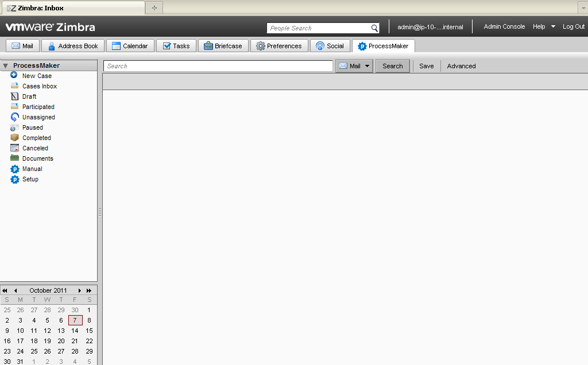Select the Draft icon in sidebar
Screen dimensions: 588x365
pyautogui.click(x=14, y=96)
